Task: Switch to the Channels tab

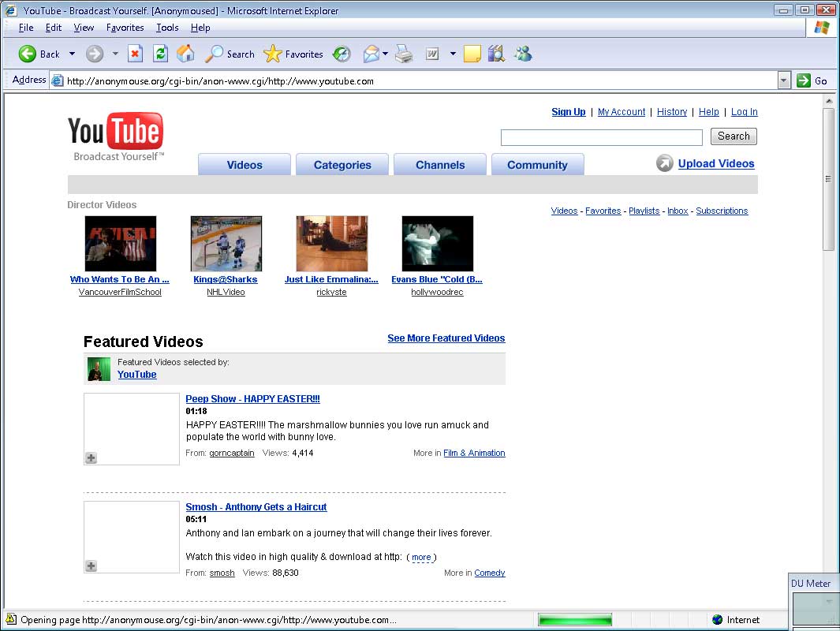Action: point(440,164)
